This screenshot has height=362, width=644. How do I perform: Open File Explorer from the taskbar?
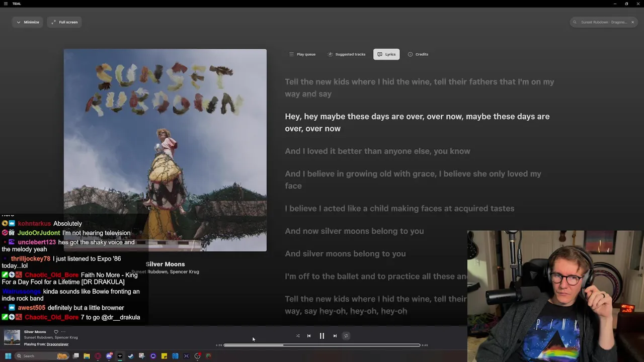(87, 356)
